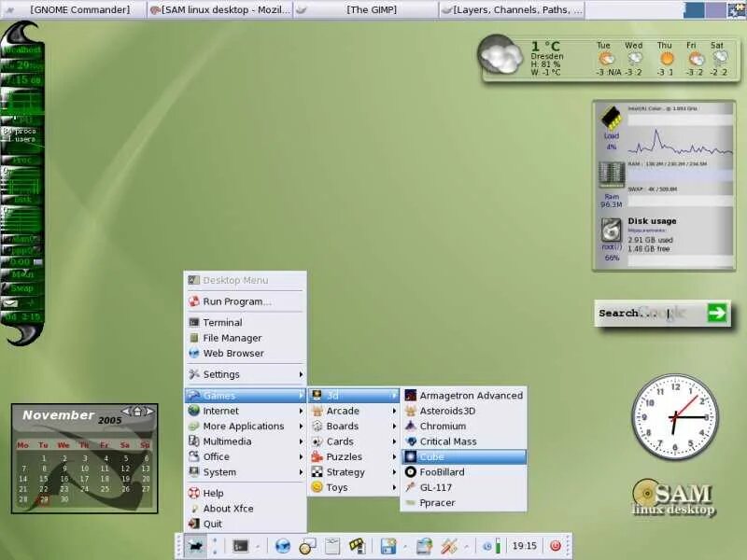Screen dimensions: 747x560
Task: Switch workspace using panel pager arrows
Action: point(215,546)
